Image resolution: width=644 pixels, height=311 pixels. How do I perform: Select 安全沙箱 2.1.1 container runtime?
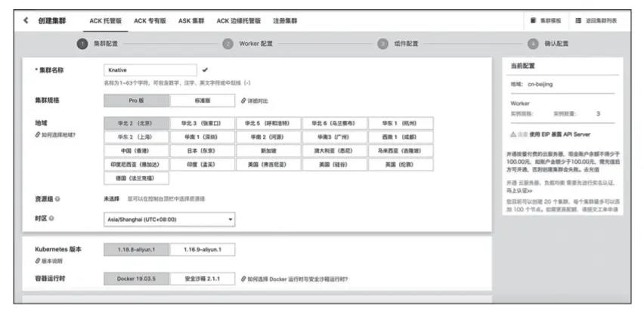click(203, 279)
